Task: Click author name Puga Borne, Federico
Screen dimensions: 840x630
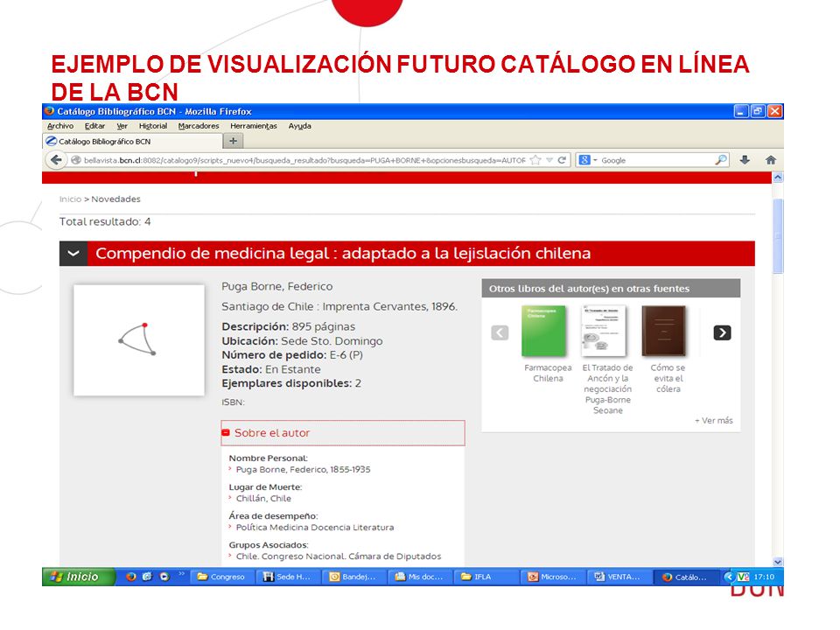Action: pos(277,287)
